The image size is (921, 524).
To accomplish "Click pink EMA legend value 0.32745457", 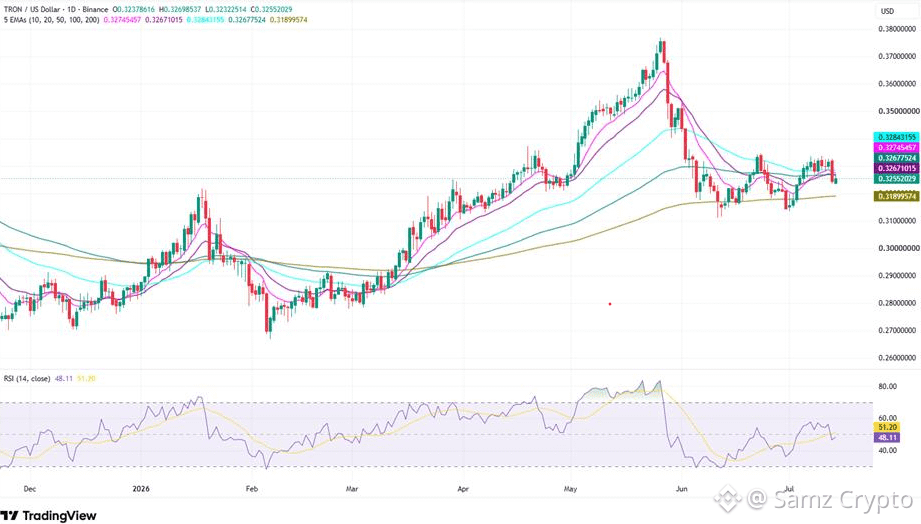I will (x=123, y=19).
